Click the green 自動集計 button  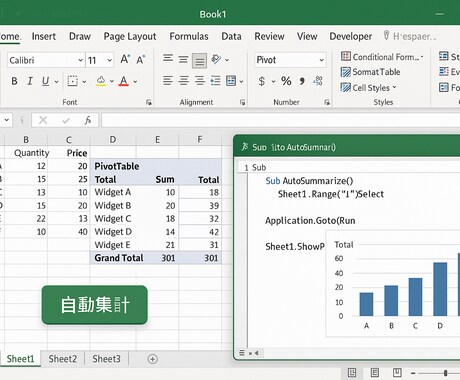pos(95,305)
